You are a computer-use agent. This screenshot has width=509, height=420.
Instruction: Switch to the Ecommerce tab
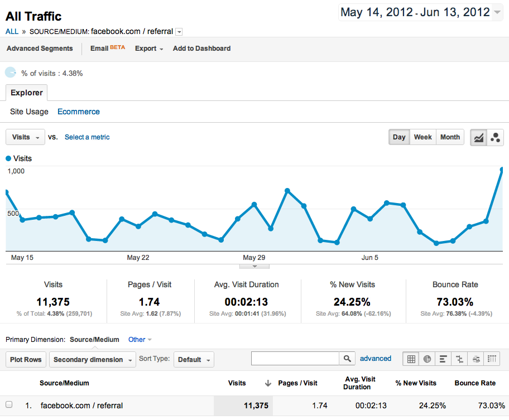[x=79, y=112]
